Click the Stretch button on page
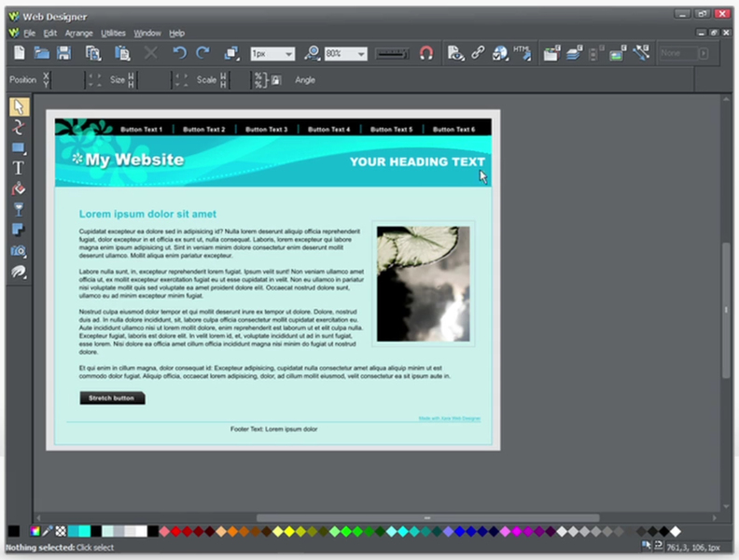739x560 pixels. tap(112, 399)
